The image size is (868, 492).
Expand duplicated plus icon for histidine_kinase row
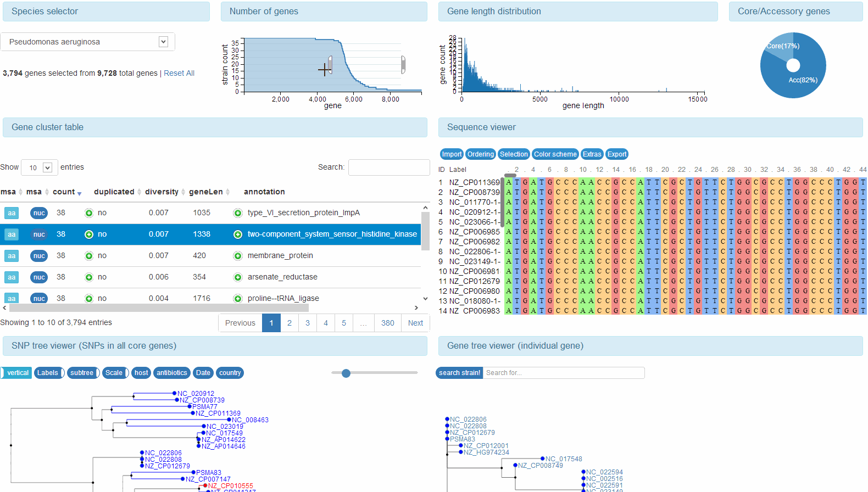coord(89,234)
